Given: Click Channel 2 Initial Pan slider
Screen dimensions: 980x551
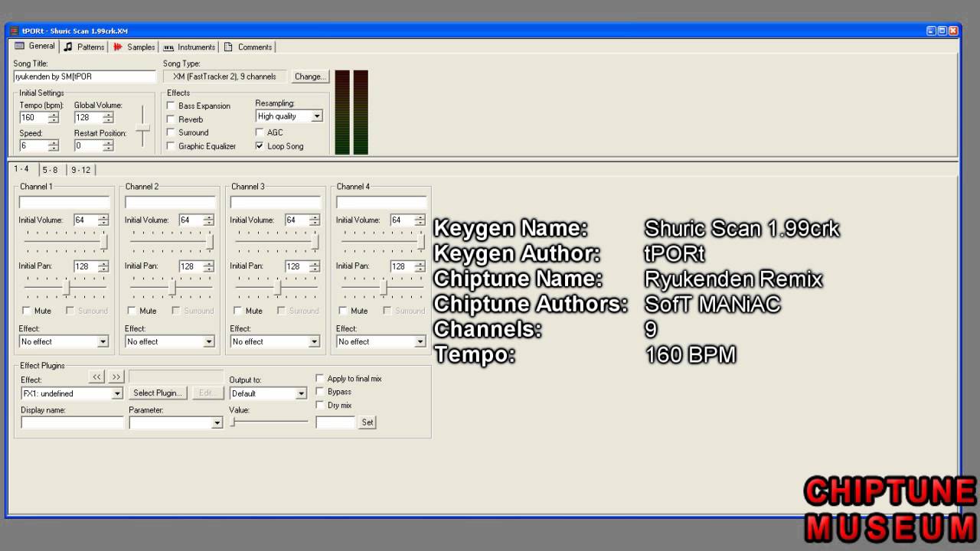Looking at the screenshot, I should 171,288.
